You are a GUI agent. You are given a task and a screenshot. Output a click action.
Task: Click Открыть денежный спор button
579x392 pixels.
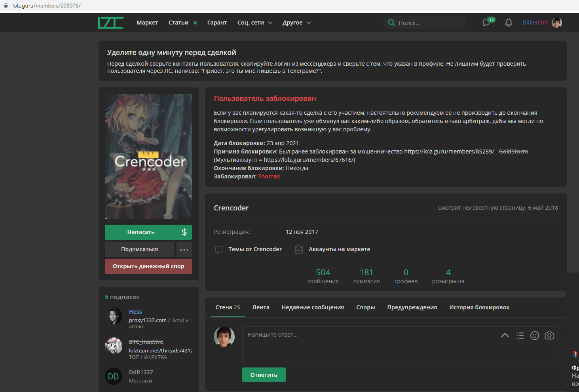click(148, 266)
